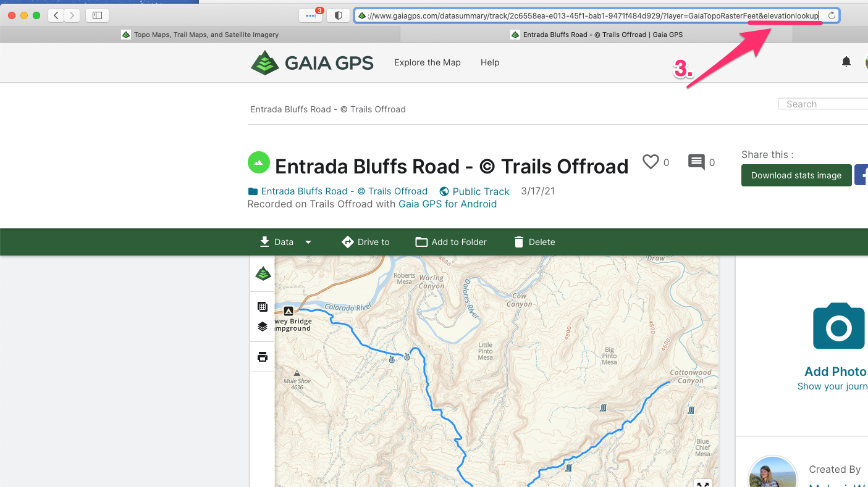Click the green track type icon
868x487 pixels.
point(259,162)
